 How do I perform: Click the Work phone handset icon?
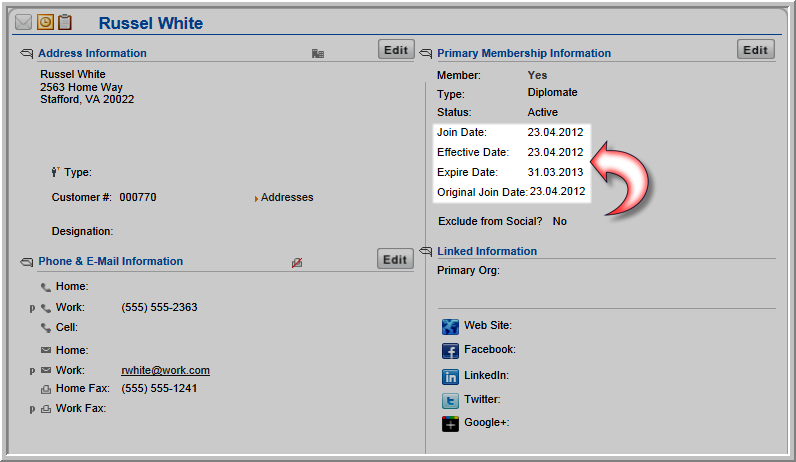point(46,308)
